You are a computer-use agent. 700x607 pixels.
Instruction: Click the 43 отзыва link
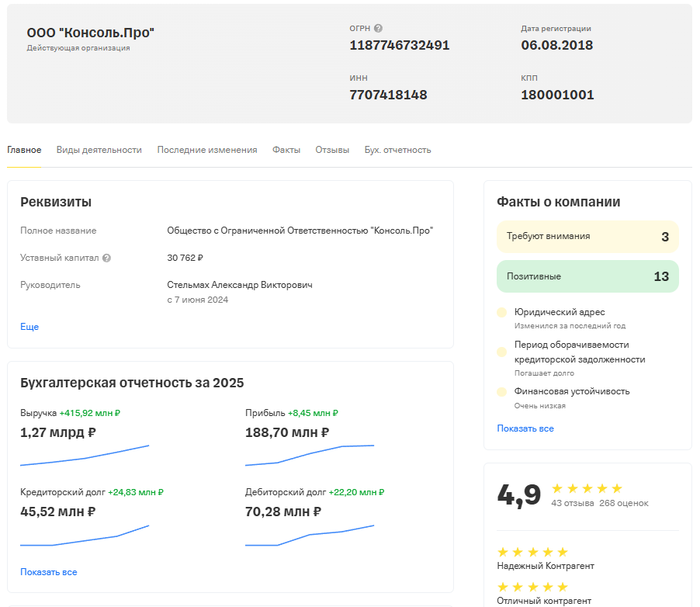(x=573, y=504)
